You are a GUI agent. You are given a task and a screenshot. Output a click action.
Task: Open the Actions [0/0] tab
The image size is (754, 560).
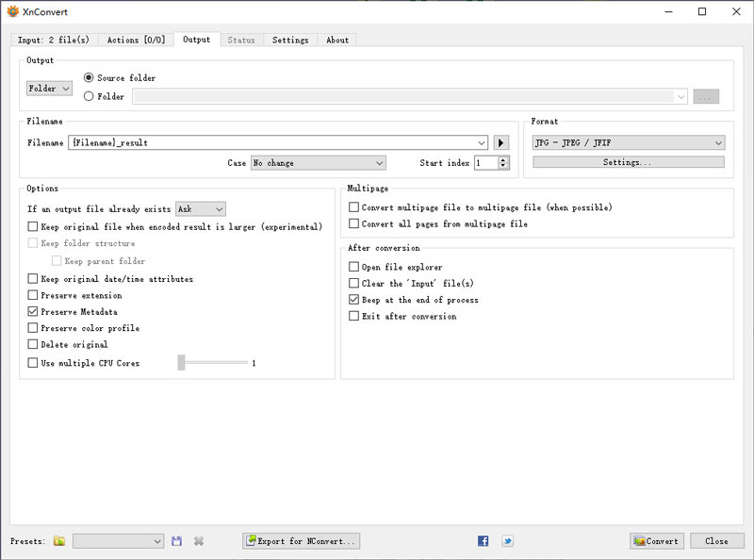pos(136,40)
